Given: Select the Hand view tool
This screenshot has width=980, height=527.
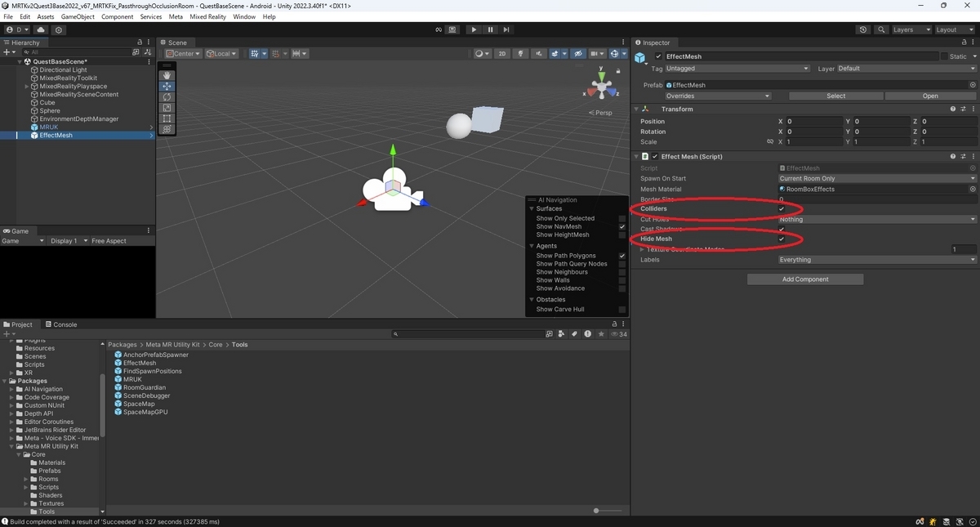Looking at the screenshot, I should click(167, 75).
